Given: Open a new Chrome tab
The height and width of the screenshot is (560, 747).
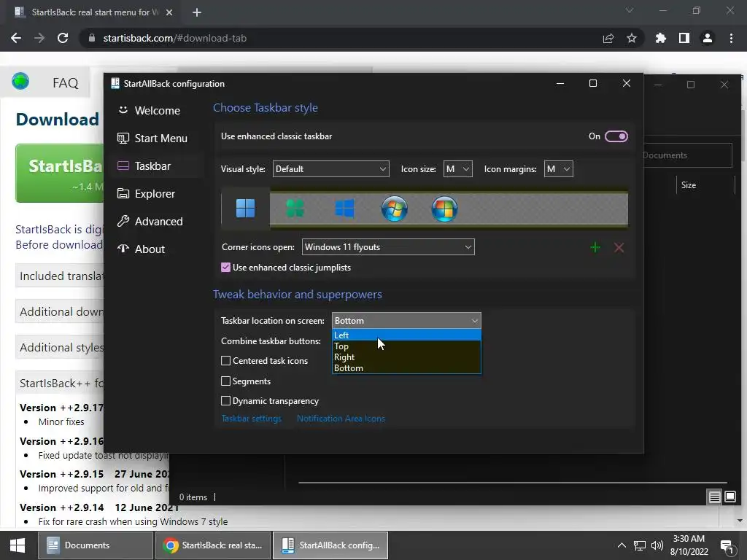Looking at the screenshot, I should [197, 12].
